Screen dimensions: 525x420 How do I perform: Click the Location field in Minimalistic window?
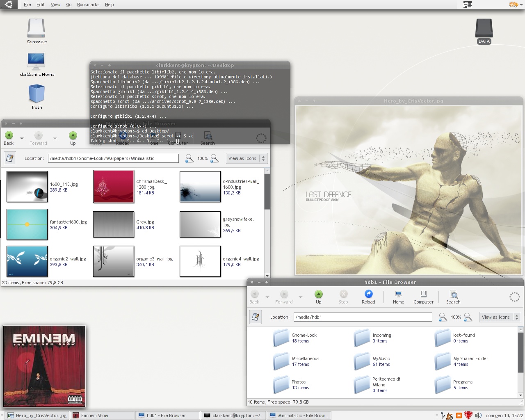(113, 158)
